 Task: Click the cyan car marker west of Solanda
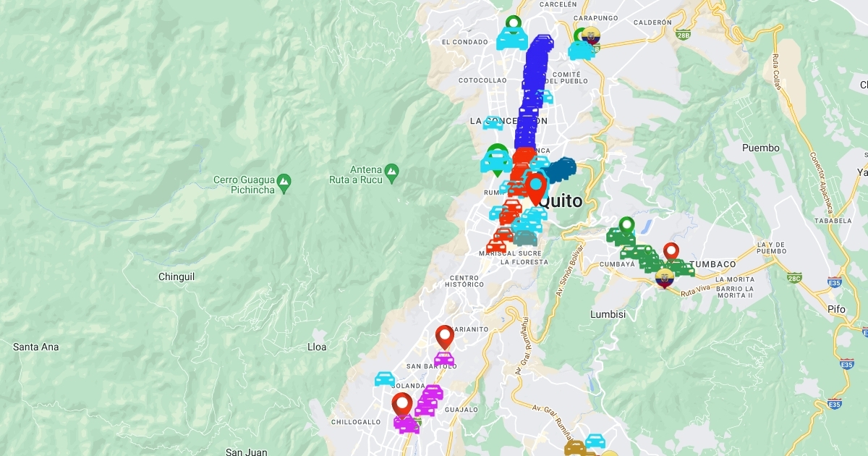(385, 379)
